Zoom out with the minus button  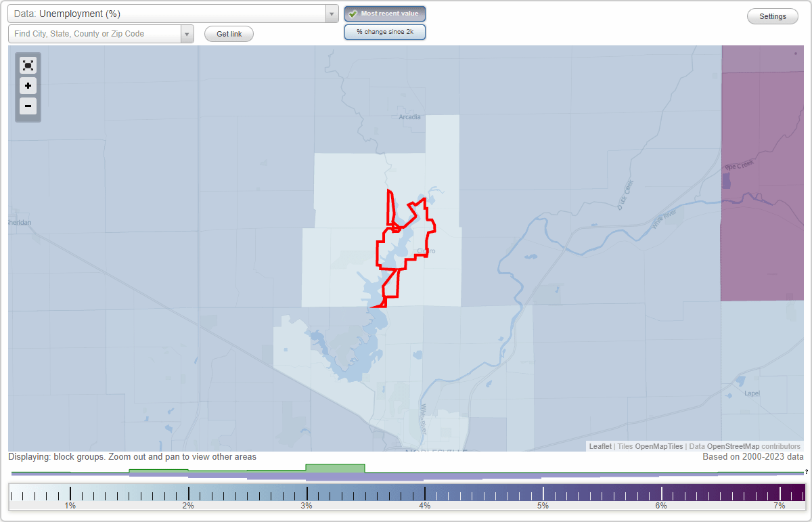point(28,106)
